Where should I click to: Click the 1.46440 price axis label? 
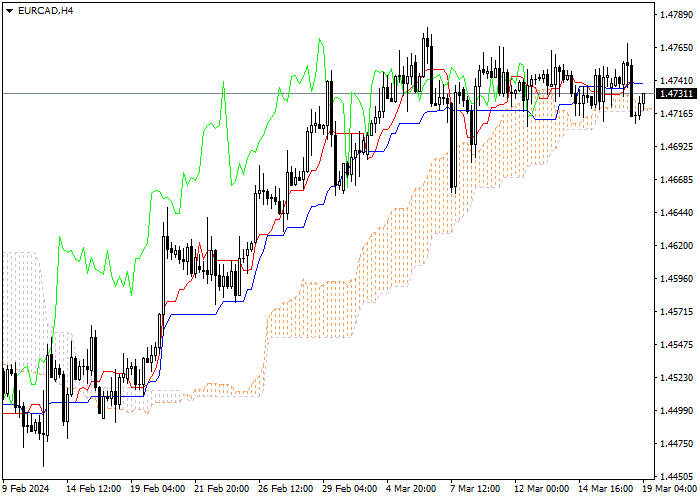(x=677, y=212)
